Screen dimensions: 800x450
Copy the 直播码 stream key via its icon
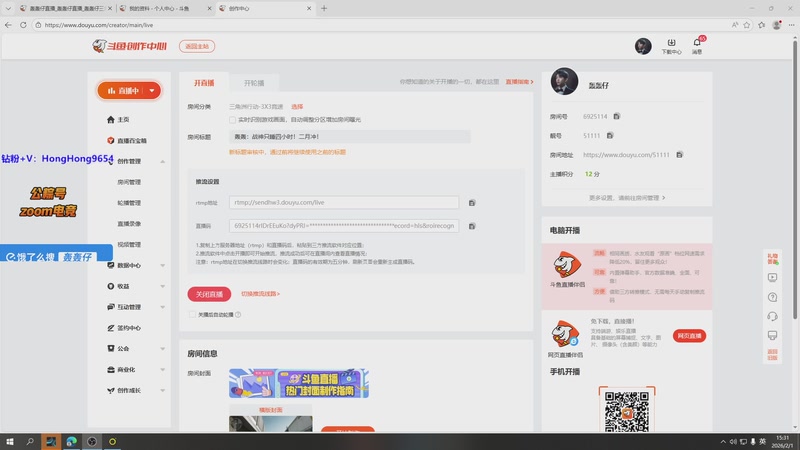click(x=472, y=226)
